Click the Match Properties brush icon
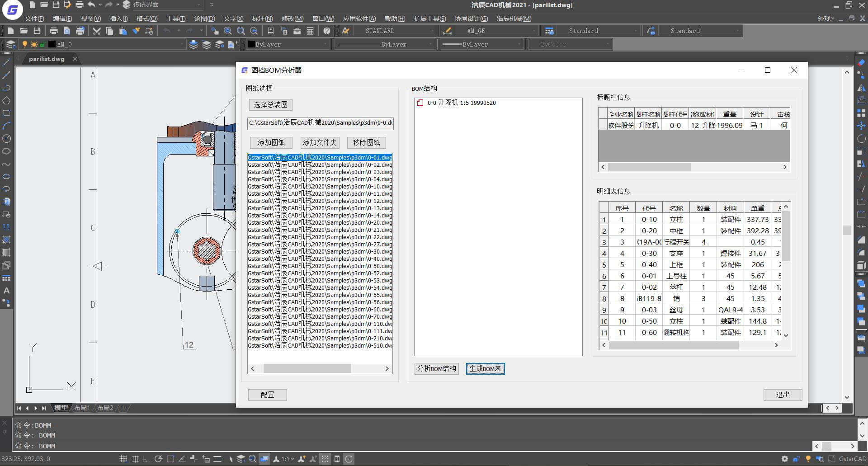Image resolution: width=868 pixels, height=466 pixels. [136, 31]
